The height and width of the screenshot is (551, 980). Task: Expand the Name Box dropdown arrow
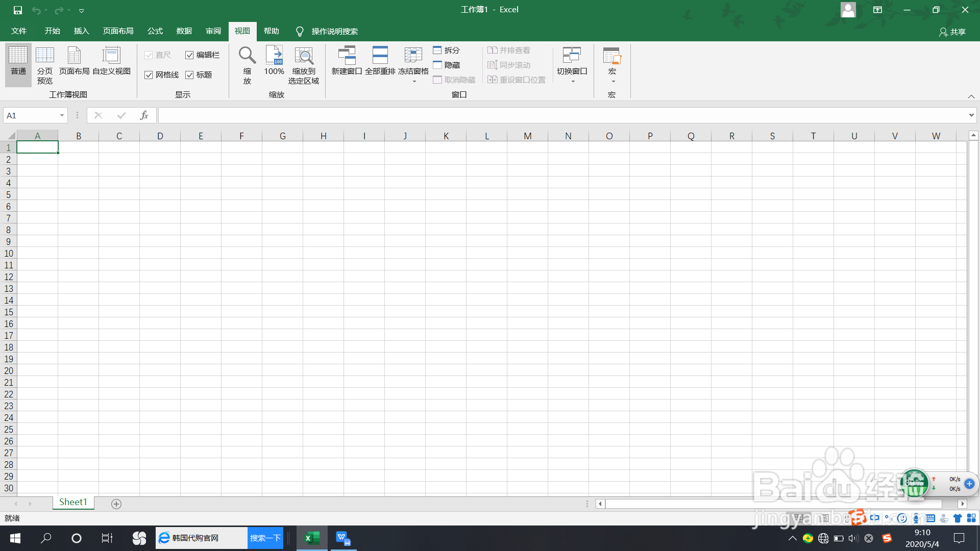[x=62, y=115]
